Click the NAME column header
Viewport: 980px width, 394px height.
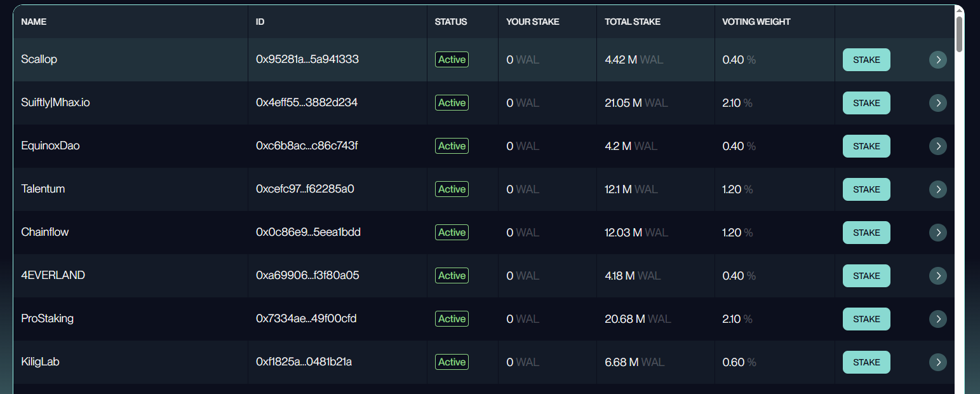[x=34, y=22]
